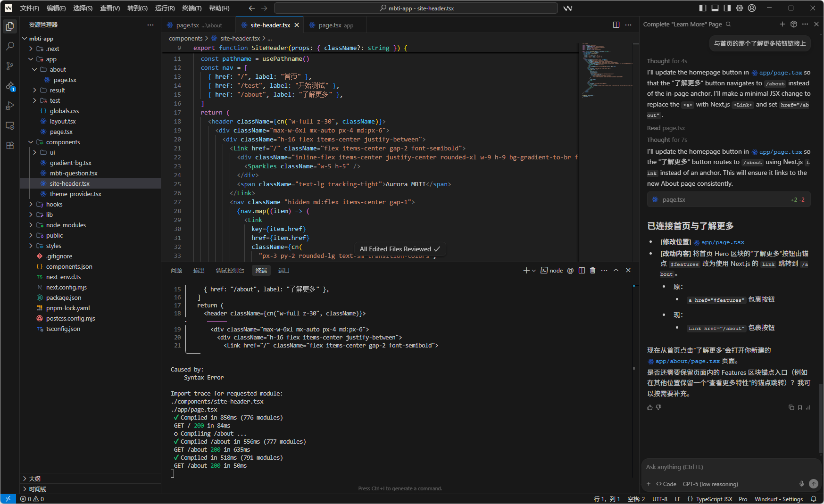Viewport: 824px width, 504px height.
Task: Start a new chat with plus icon
Action: (782, 25)
